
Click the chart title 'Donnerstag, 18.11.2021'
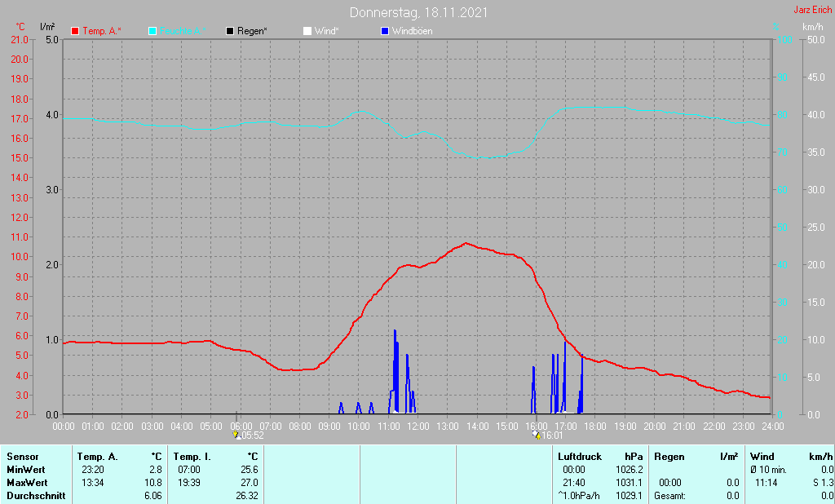pos(418,13)
